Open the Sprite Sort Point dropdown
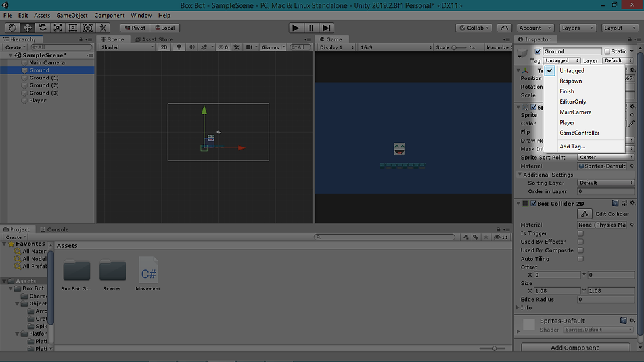 coord(606,157)
